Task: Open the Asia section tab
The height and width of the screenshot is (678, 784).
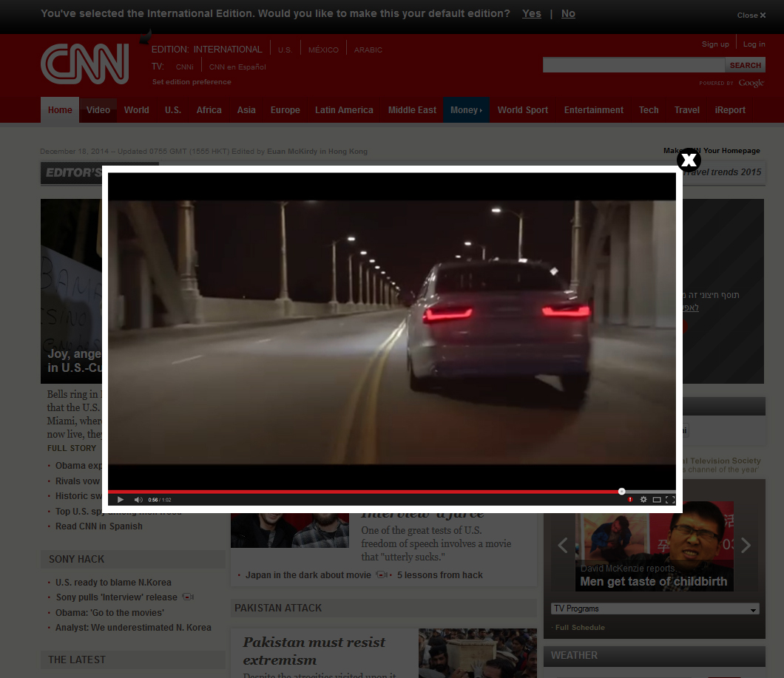Action: tap(246, 110)
